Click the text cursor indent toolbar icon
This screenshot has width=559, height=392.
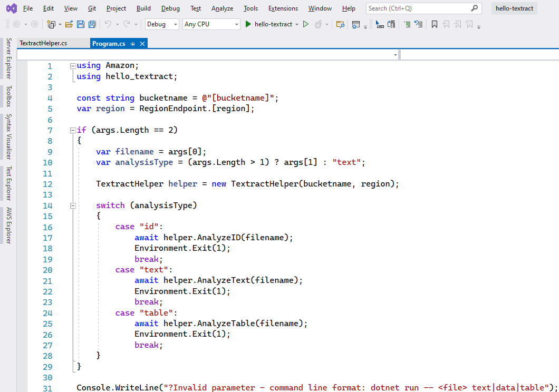[x=380, y=24]
